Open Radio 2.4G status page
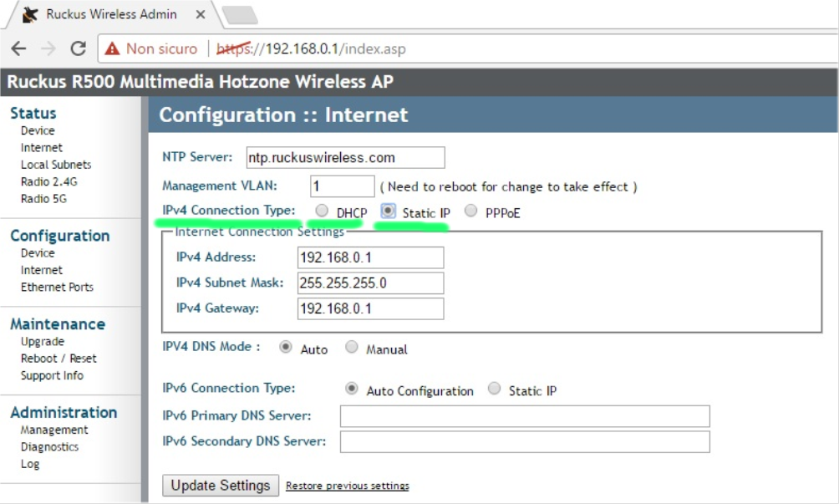 click(49, 181)
